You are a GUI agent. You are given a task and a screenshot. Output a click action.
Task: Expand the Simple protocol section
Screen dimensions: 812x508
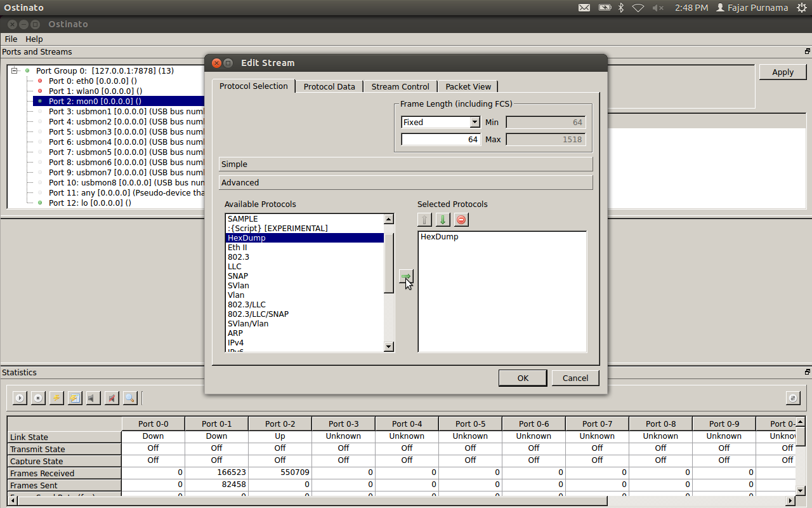(x=406, y=164)
